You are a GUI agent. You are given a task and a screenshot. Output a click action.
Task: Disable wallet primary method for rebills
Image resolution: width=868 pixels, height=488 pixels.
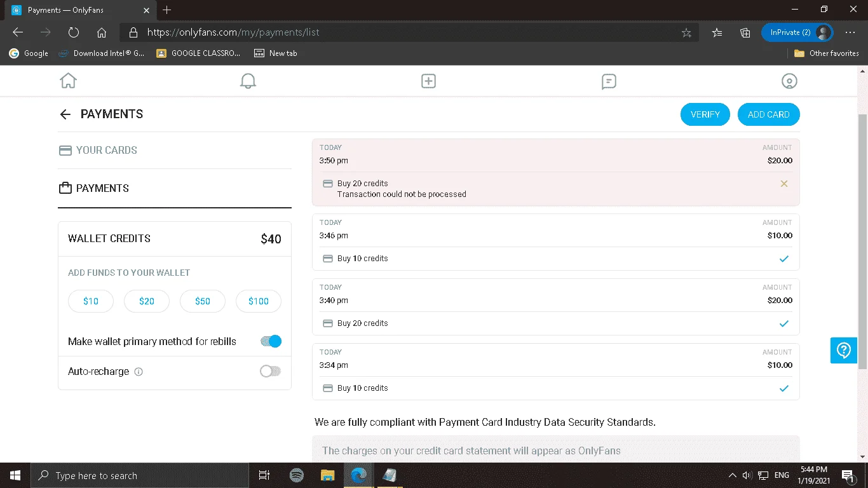coord(271,341)
